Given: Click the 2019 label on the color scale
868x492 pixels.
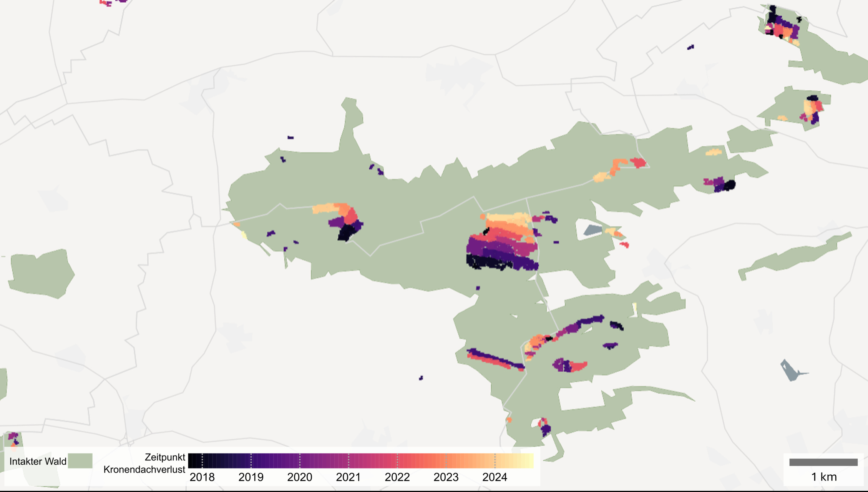Looking at the screenshot, I should (x=251, y=477).
